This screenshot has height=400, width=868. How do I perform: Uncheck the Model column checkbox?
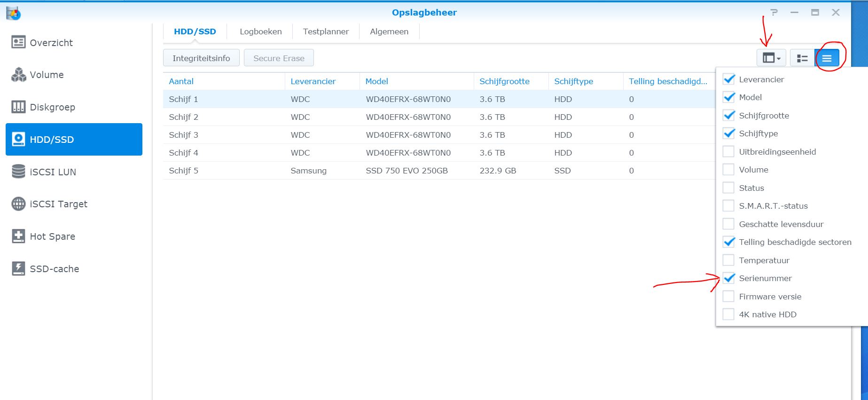click(728, 97)
